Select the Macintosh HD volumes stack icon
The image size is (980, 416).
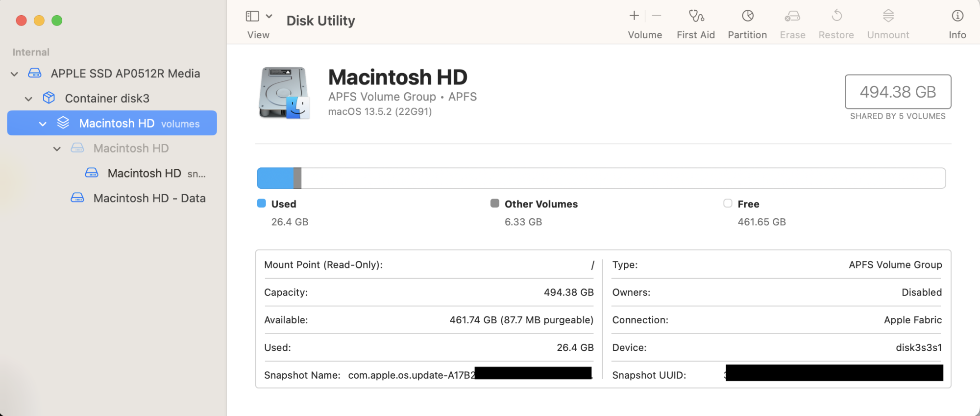pos(63,123)
